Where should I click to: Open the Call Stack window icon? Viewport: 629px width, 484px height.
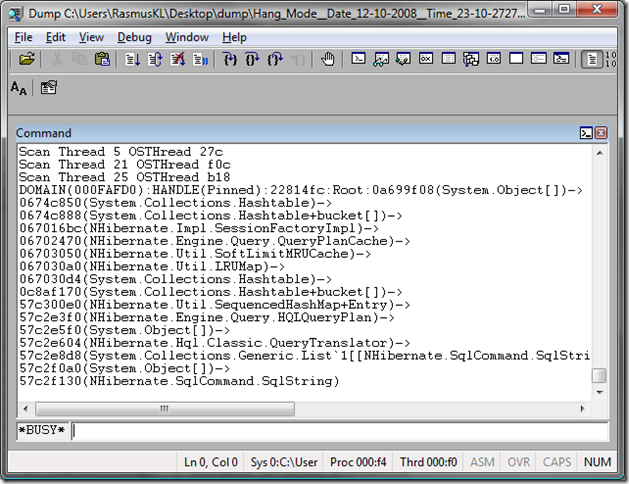(471, 59)
